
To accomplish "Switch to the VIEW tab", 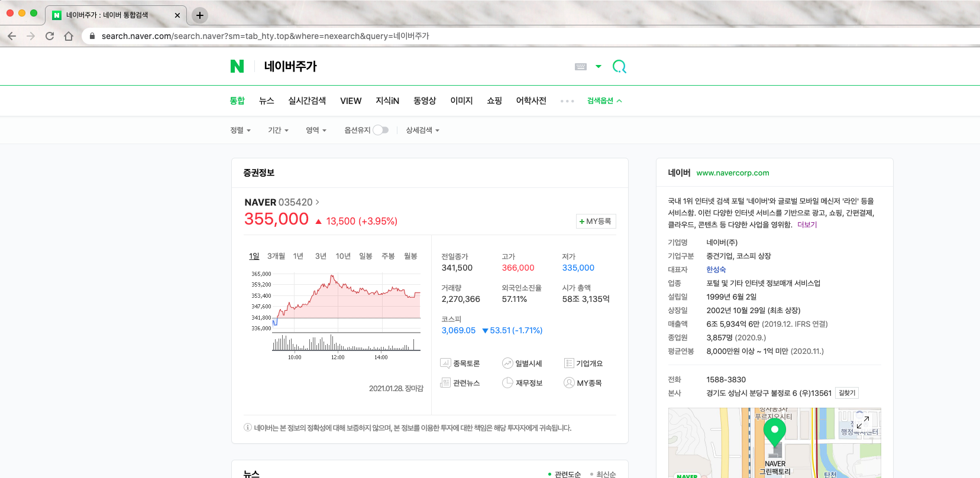I will pyautogui.click(x=351, y=100).
